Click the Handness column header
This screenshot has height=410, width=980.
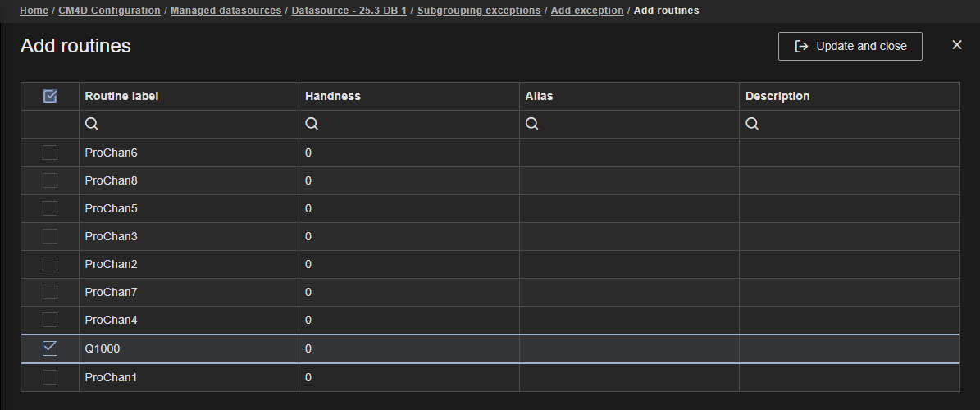tap(333, 96)
